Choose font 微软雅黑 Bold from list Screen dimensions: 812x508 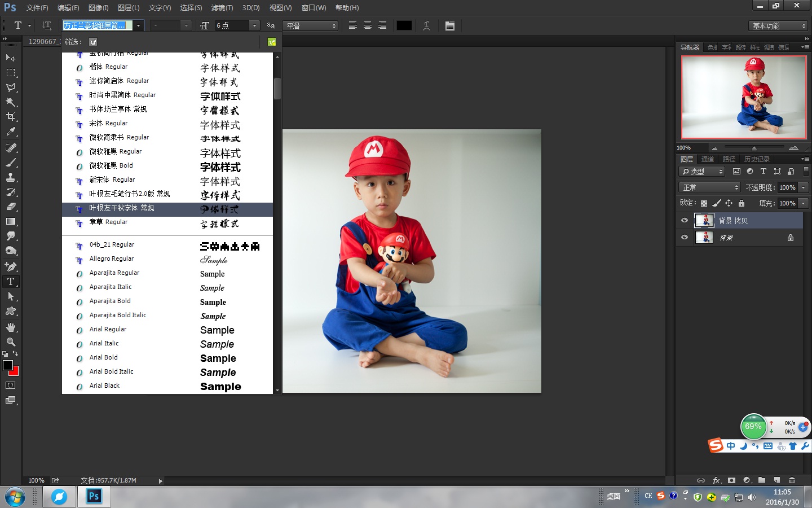[167, 166]
